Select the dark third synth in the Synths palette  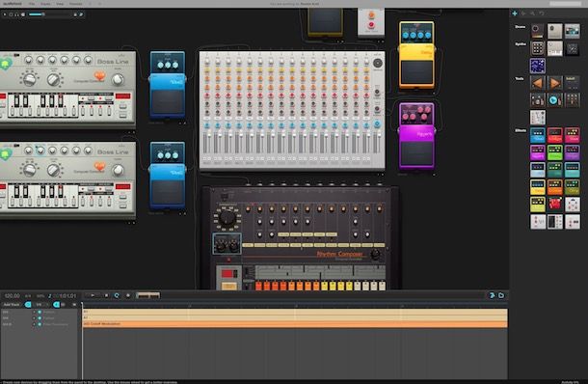point(573,48)
